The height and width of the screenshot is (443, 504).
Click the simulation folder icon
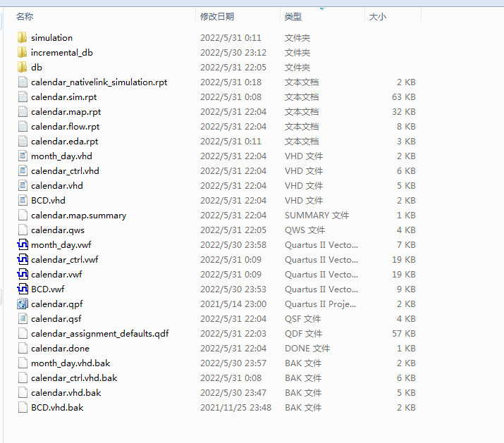(22, 37)
